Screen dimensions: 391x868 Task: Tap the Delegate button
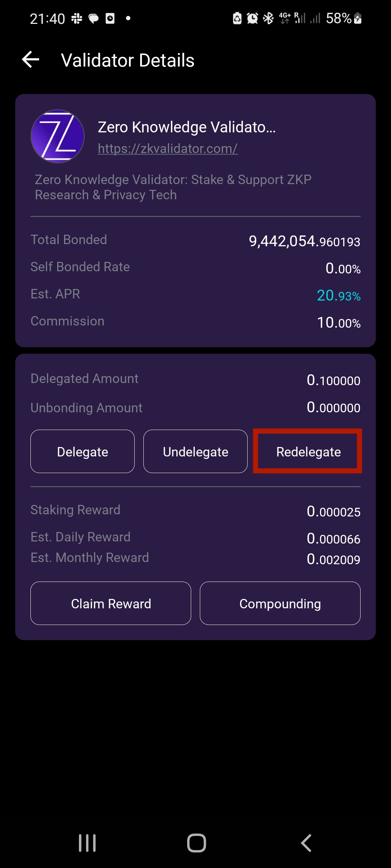[83, 452]
